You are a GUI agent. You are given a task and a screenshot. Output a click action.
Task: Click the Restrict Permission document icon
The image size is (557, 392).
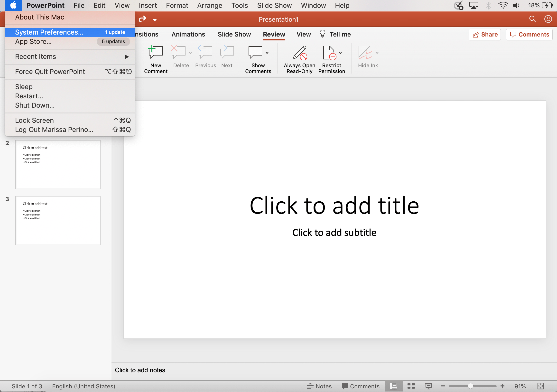click(329, 53)
